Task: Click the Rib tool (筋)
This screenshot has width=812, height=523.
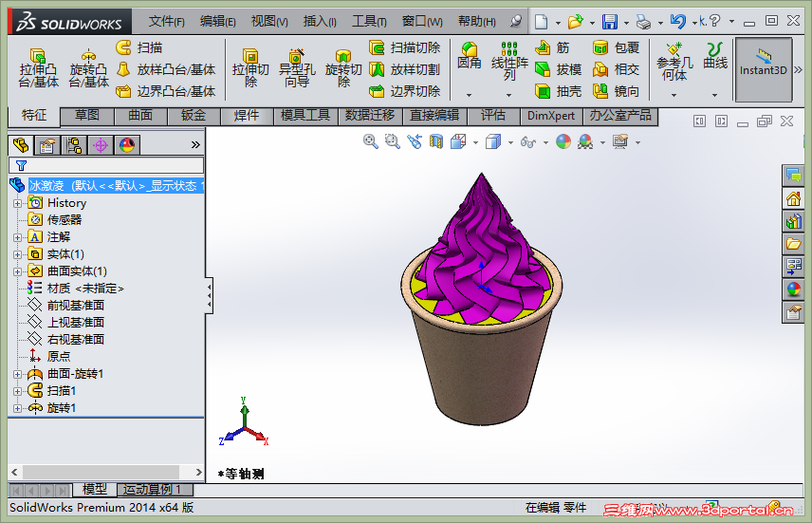Action: [x=552, y=47]
